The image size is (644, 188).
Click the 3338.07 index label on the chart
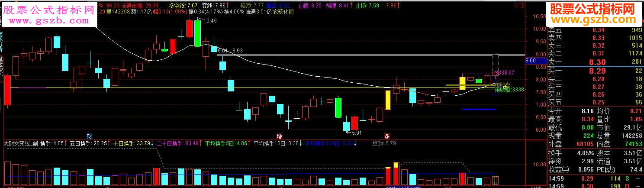pos(505,72)
